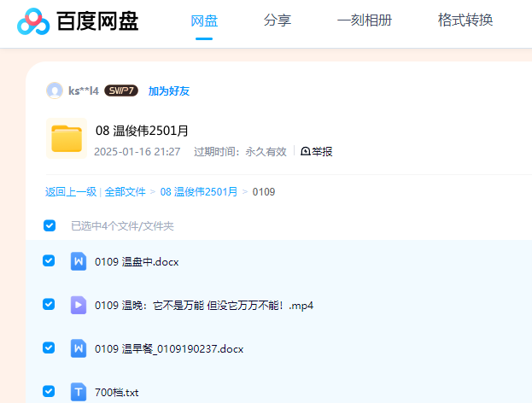The width and height of the screenshot is (532, 403).
Task: Open the 分享 tab
Action: [x=278, y=20]
